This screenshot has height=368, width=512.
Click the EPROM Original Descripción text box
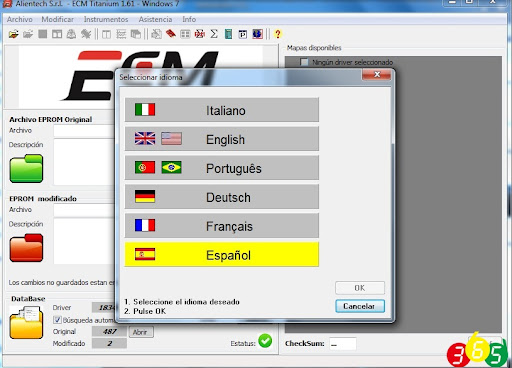[84, 162]
